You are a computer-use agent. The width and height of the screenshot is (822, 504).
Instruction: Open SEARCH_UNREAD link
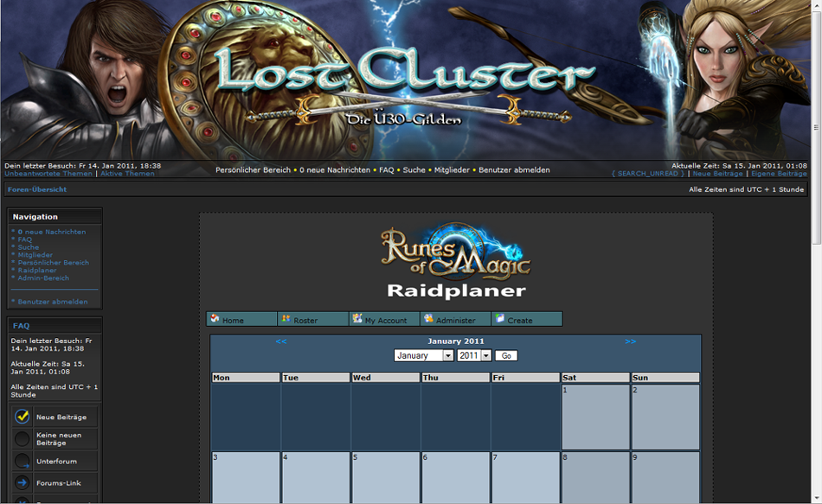(648, 174)
